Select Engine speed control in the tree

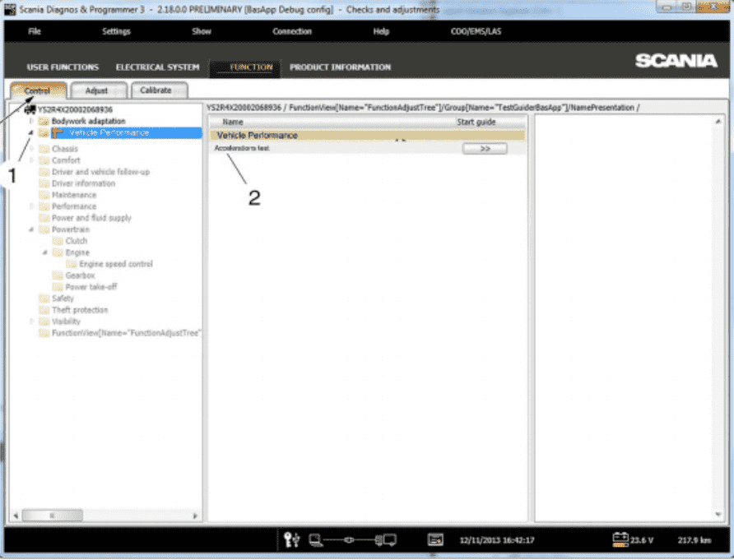115,265
